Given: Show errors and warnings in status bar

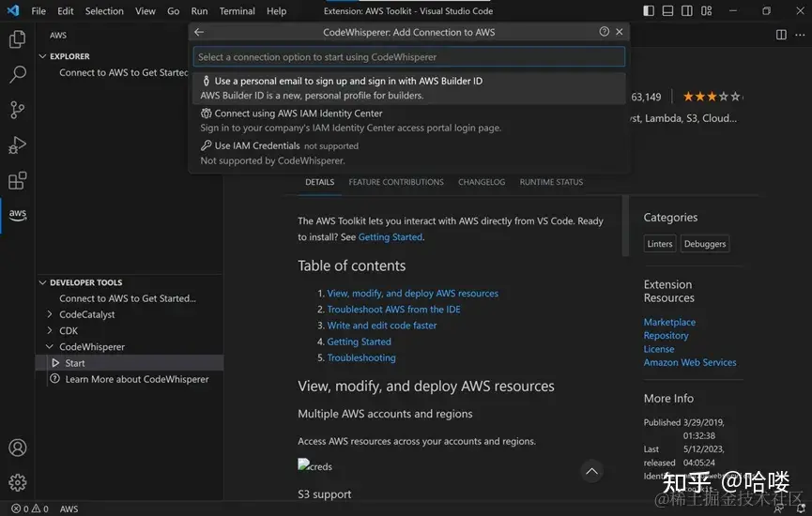Looking at the screenshot, I should click(x=30, y=508).
